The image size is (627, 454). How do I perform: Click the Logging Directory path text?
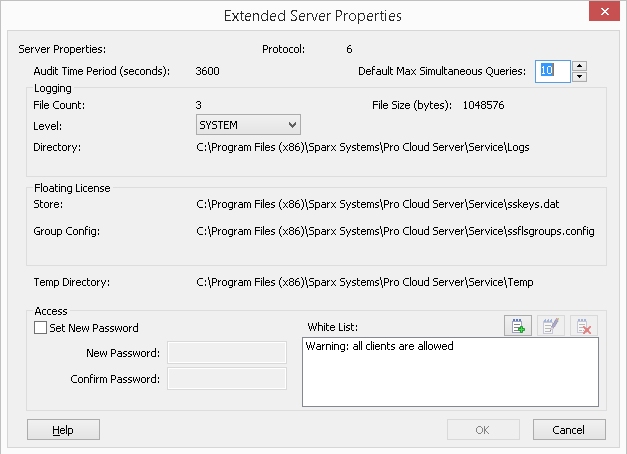click(x=362, y=147)
